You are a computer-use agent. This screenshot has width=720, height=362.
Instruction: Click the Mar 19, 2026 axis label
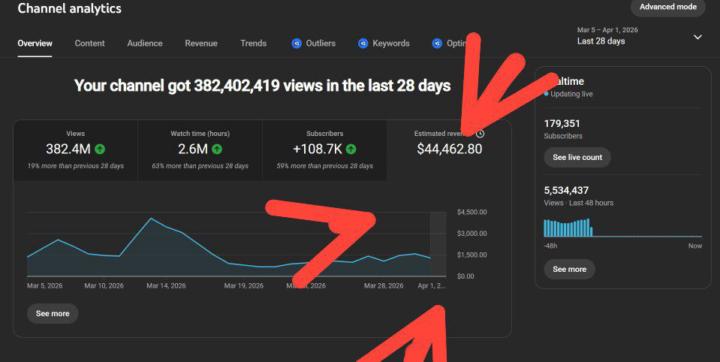click(x=243, y=286)
